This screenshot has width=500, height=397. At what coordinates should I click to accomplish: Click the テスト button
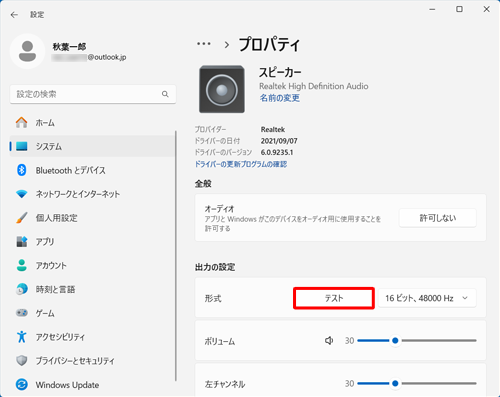tap(334, 298)
